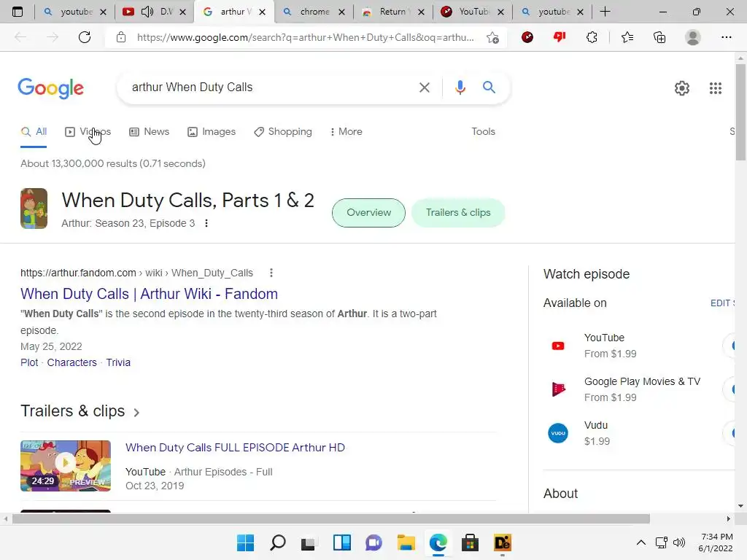
Task: Go to Google home via logo
Action: pyautogui.click(x=51, y=88)
